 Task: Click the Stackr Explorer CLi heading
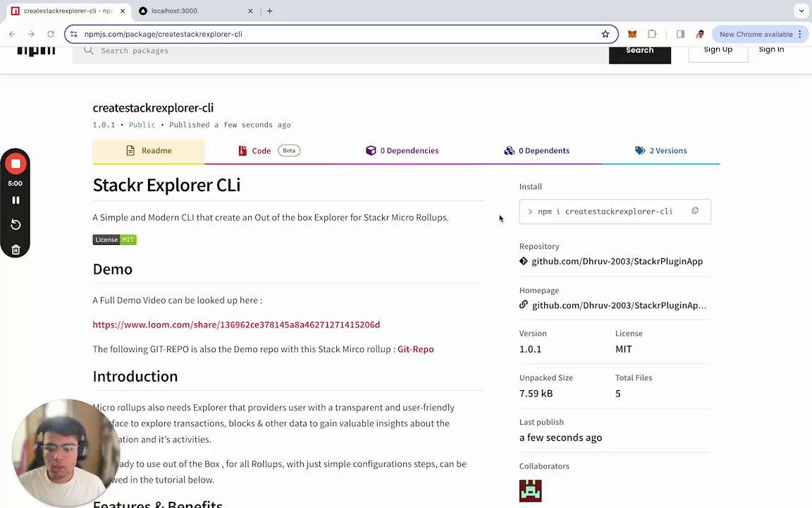pyautogui.click(x=167, y=185)
